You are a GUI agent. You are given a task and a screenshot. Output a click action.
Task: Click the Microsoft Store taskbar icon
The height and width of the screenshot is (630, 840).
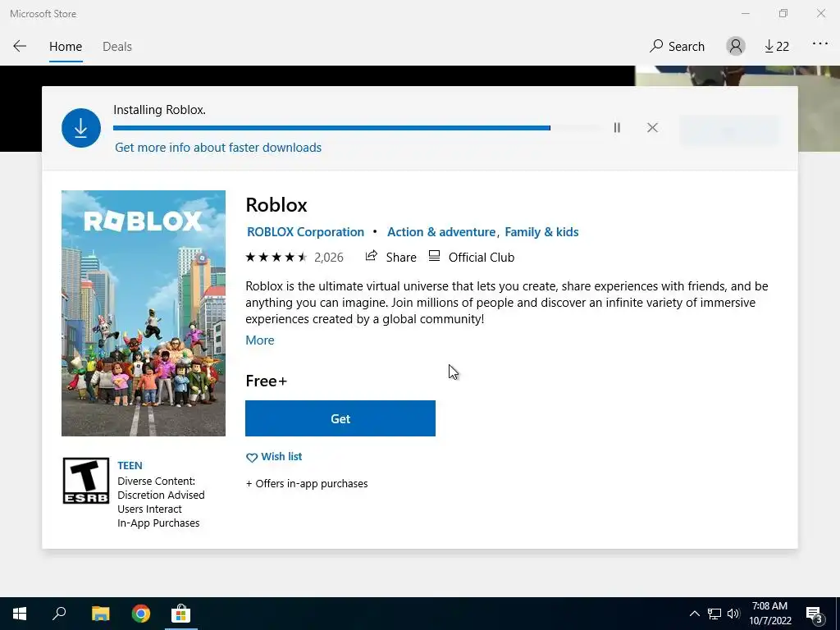pos(181,614)
